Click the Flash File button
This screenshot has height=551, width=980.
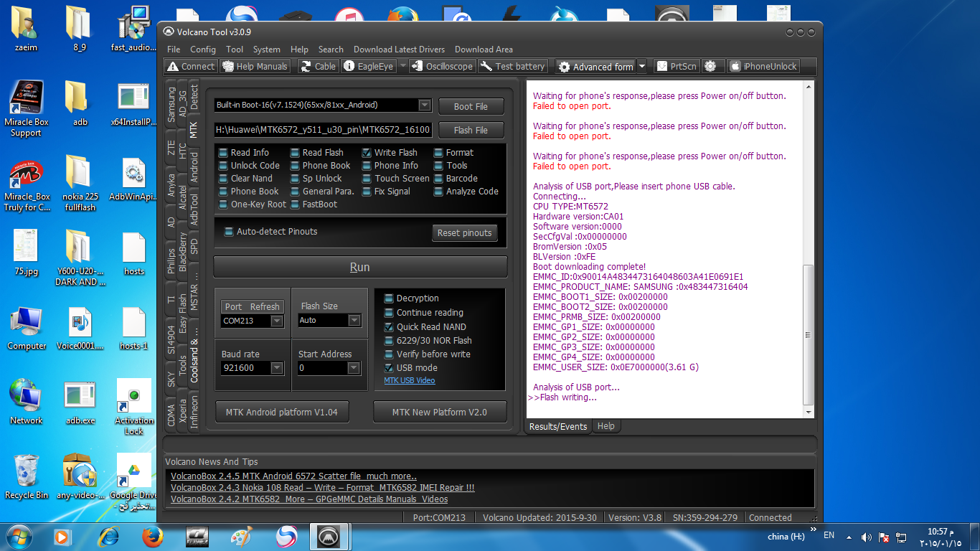click(x=471, y=130)
